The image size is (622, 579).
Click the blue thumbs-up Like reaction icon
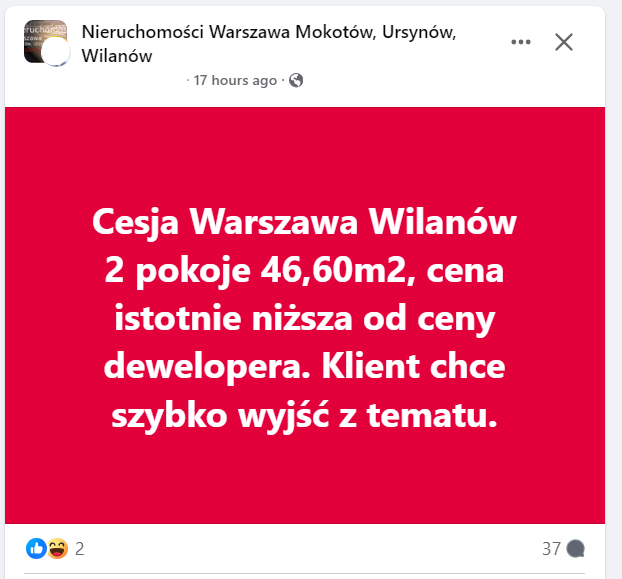tap(36, 548)
